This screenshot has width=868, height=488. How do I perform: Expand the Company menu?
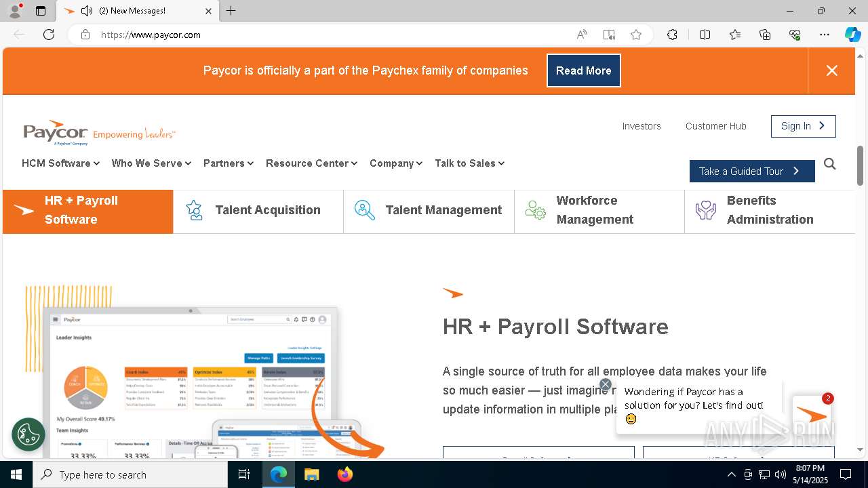[x=396, y=163]
